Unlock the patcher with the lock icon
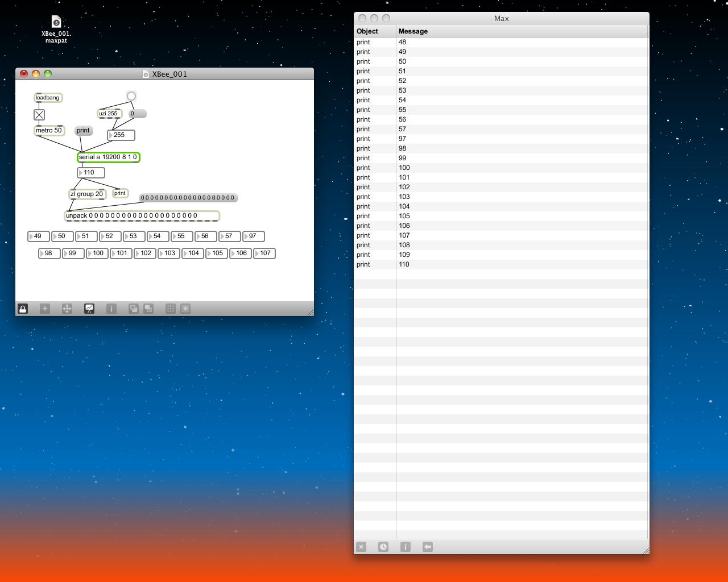 pyautogui.click(x=23, y=309)
